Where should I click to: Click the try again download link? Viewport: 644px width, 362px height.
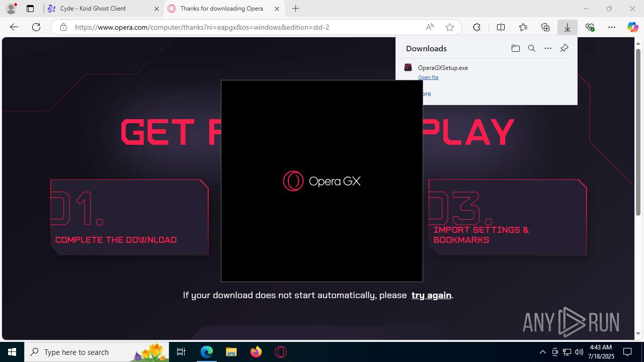pos(431,295)
